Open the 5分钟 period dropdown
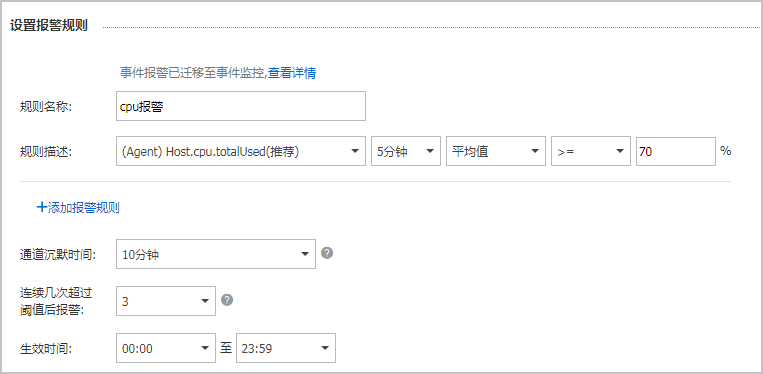This screenshot has height=374, width=763. pos(406,151)
